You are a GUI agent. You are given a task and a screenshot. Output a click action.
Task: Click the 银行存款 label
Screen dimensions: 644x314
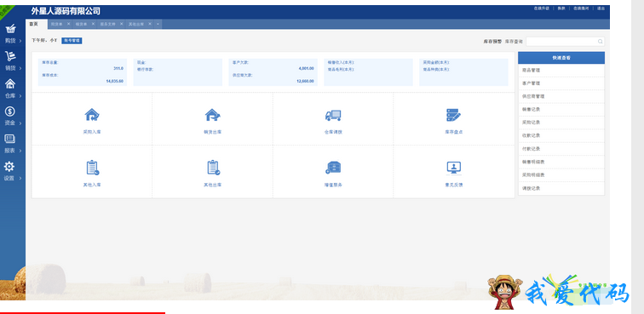[146, 70]
